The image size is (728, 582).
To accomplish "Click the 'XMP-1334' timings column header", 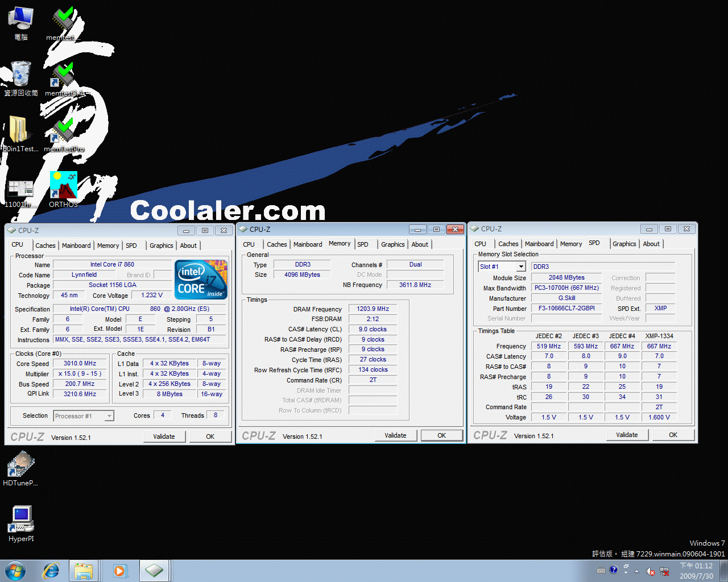I will [659, 336].
